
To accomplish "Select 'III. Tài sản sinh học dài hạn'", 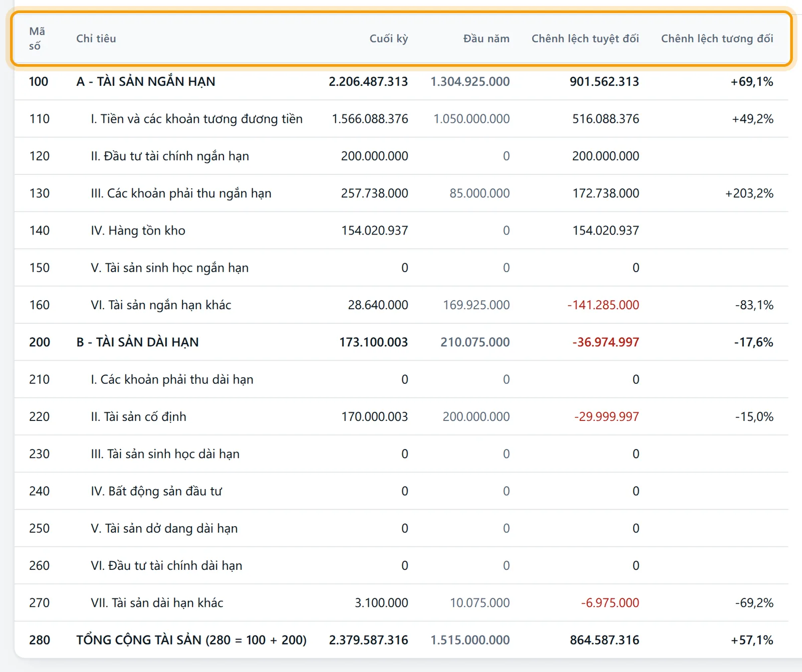I will coord(165,454).
